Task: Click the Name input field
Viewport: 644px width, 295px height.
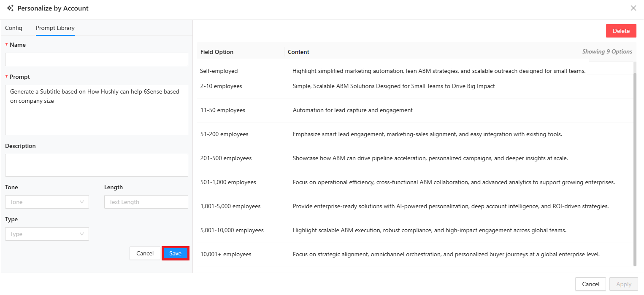Action: (97, 59)
